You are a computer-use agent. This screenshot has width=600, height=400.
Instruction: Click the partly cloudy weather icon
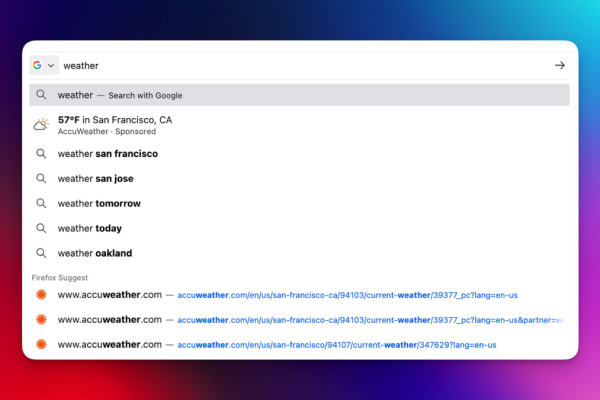point(41,124)
